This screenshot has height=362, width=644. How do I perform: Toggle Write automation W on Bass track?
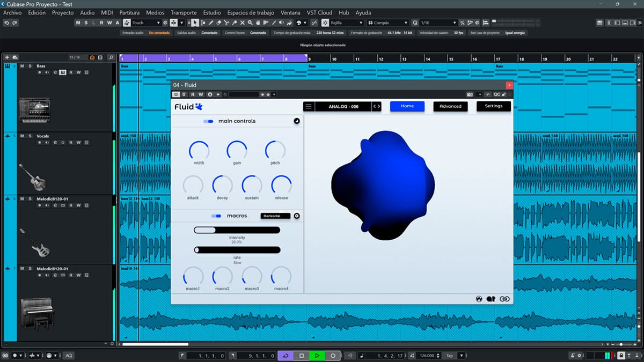coord(78,72)
